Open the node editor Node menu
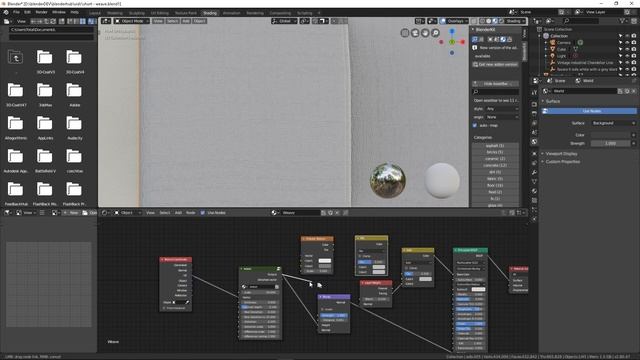This screenshot has width=640, height=360. coord(191,213)
